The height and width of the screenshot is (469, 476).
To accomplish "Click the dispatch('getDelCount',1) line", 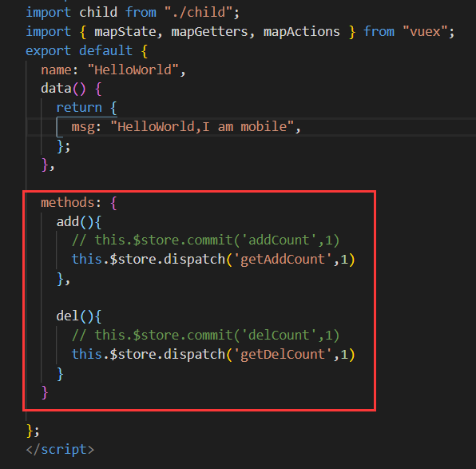I will point(213,355).
